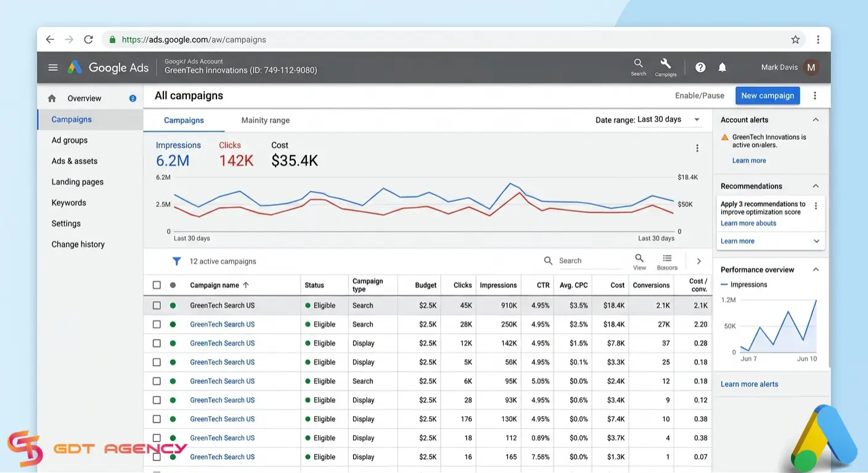
Task: Open Recommendations card three-dot menu
Action: 816,206
